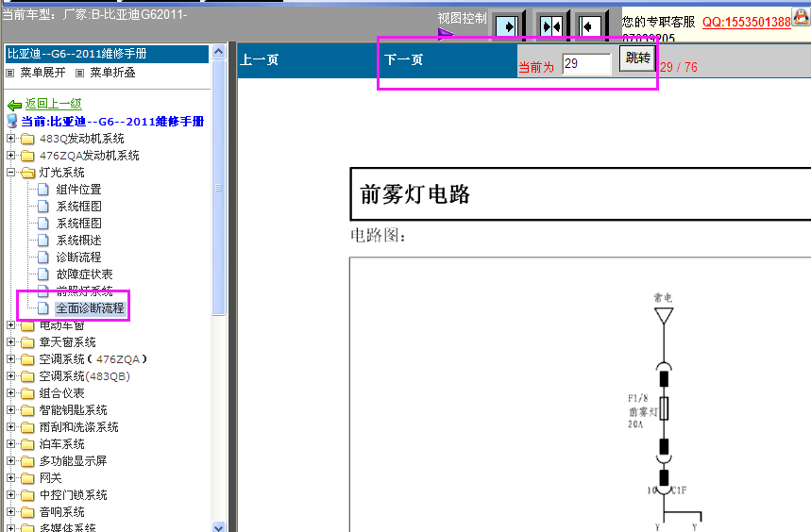Click the 故障症状表 document icon

(x=43, y=274)
